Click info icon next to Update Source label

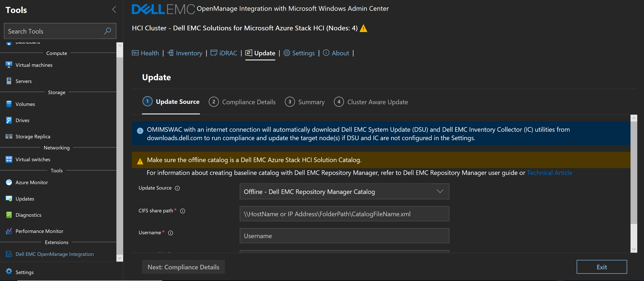tap(177, 188)
